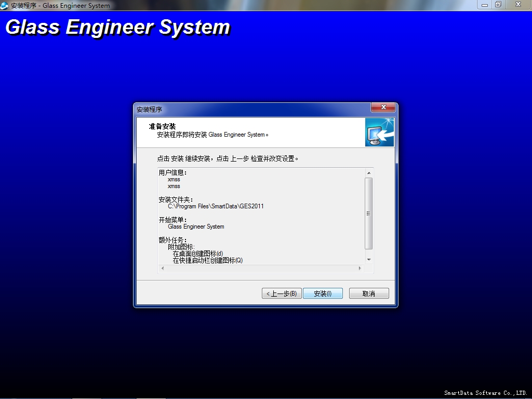
Task: Click the Glass Engineer System start menu entry
Action: (x=196, y=227)
